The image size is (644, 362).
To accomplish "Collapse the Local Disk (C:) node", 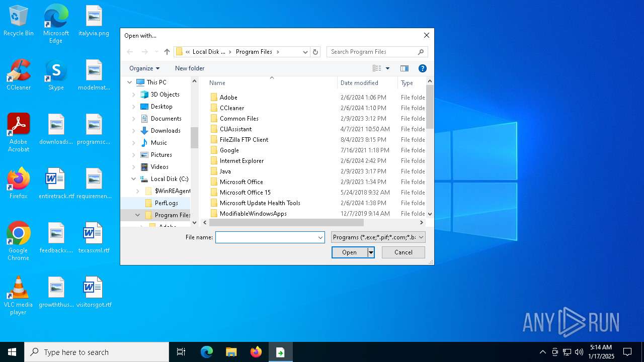I will (134, 179).
